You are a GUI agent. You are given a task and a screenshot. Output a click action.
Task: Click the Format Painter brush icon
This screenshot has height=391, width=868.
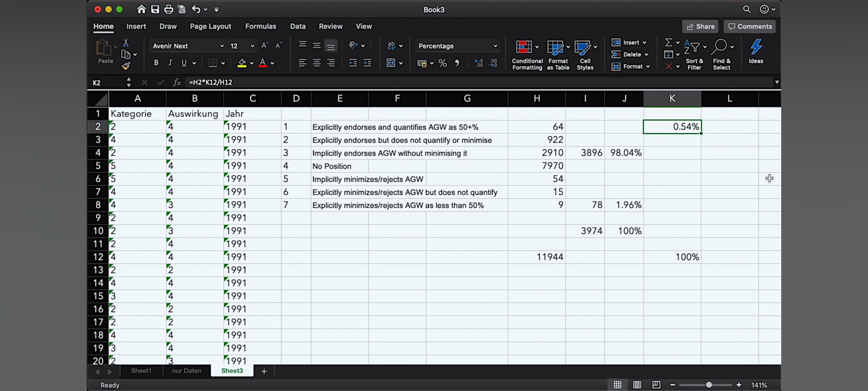coord(126,66)
